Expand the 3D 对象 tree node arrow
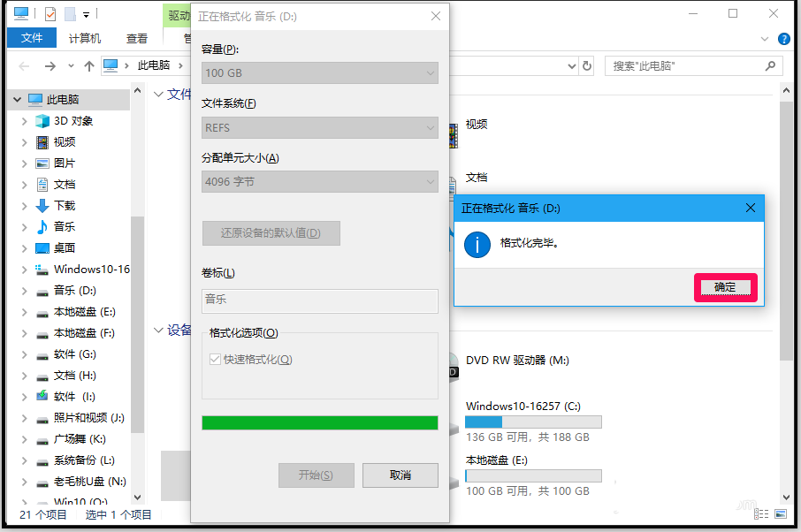This screenshot has width=801, height=532. click(x=24, y=121)
